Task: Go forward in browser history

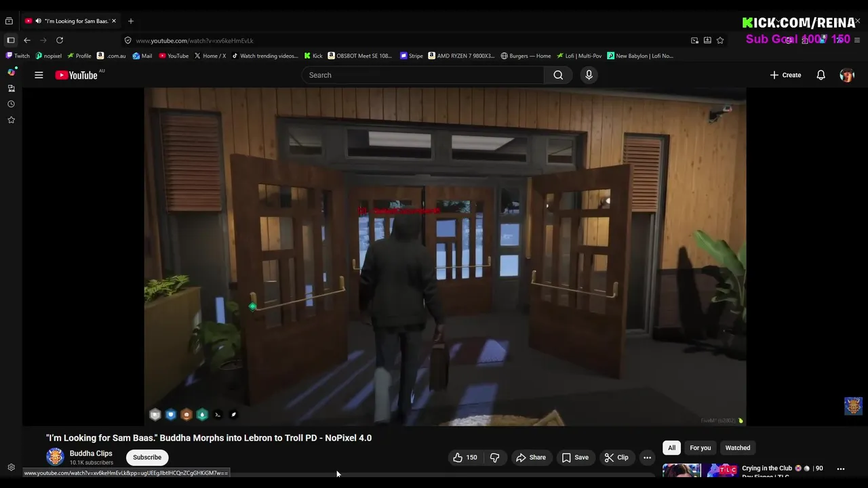Action: click(43, 41)
